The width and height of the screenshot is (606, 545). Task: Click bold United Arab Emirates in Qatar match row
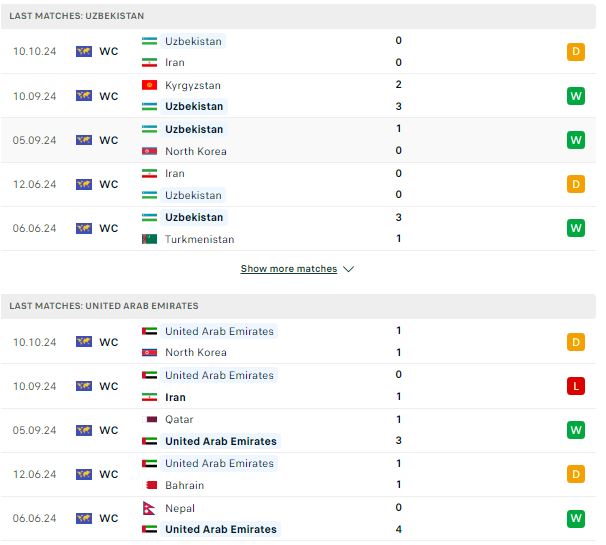[x=221, y=441]
